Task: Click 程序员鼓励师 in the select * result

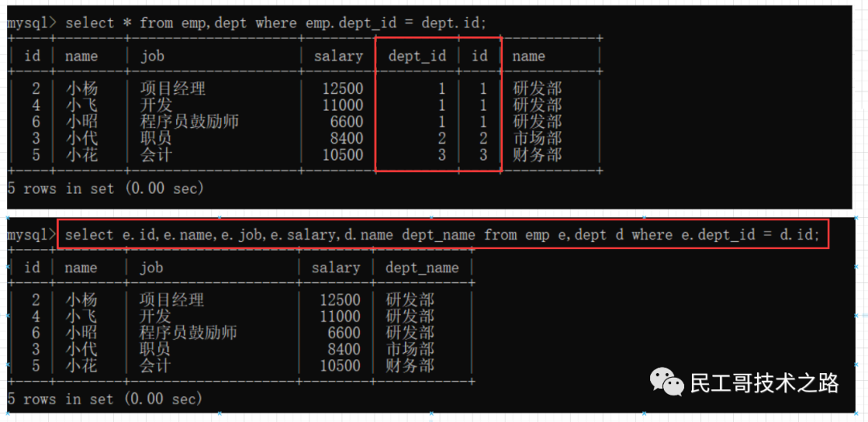Action: [x=190, y=121]
